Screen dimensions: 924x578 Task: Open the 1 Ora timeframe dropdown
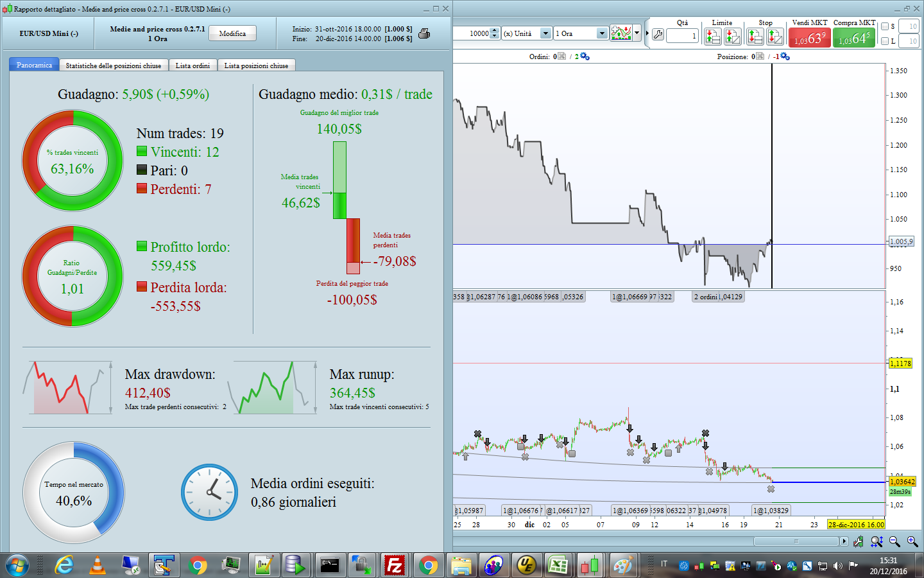tap(601, 33)
